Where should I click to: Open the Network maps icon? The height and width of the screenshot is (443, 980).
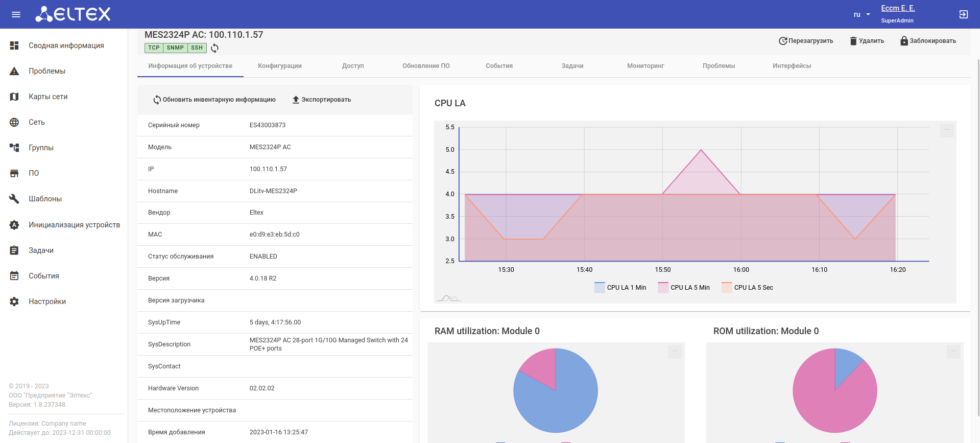(14, 97)
